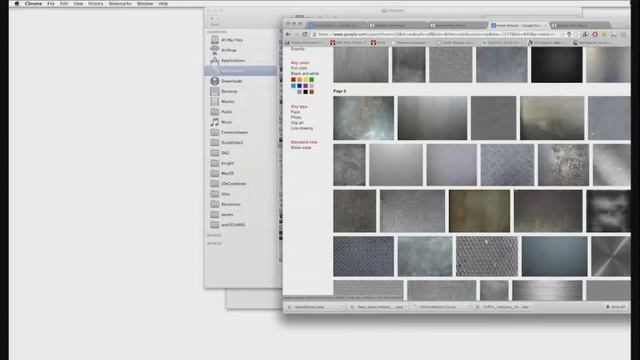
Task: Pick the teal color filter swatch
Action: (x=293, y=86)
